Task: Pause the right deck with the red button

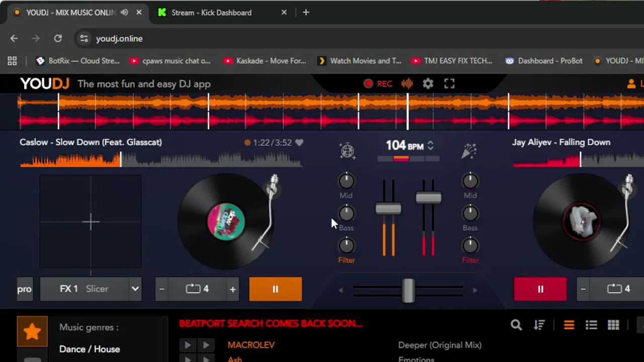Action: click(x=540, y=289)
